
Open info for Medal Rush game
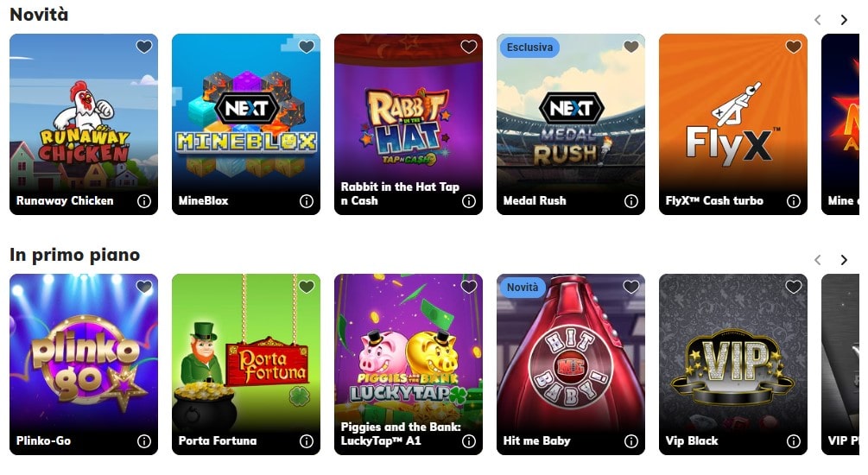631,201
